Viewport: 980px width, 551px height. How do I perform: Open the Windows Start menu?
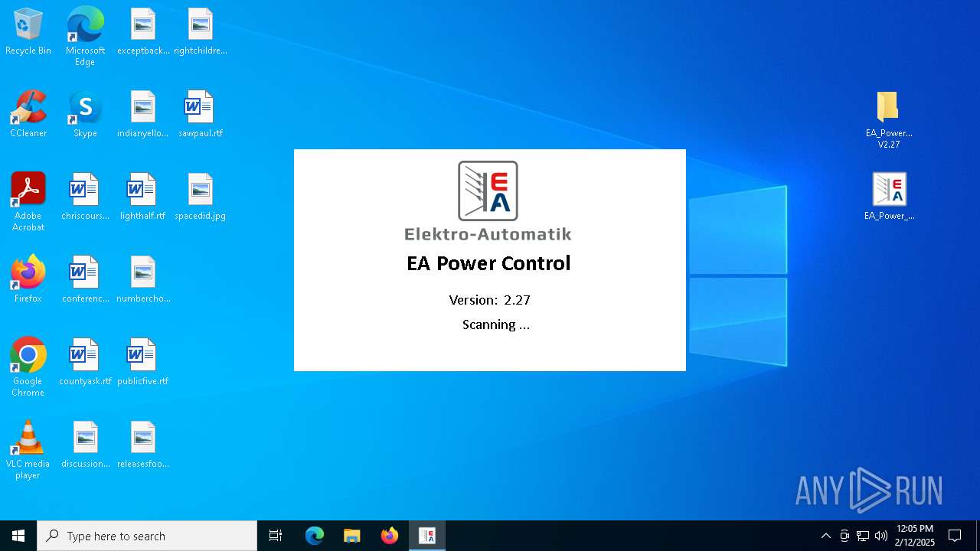18,536
